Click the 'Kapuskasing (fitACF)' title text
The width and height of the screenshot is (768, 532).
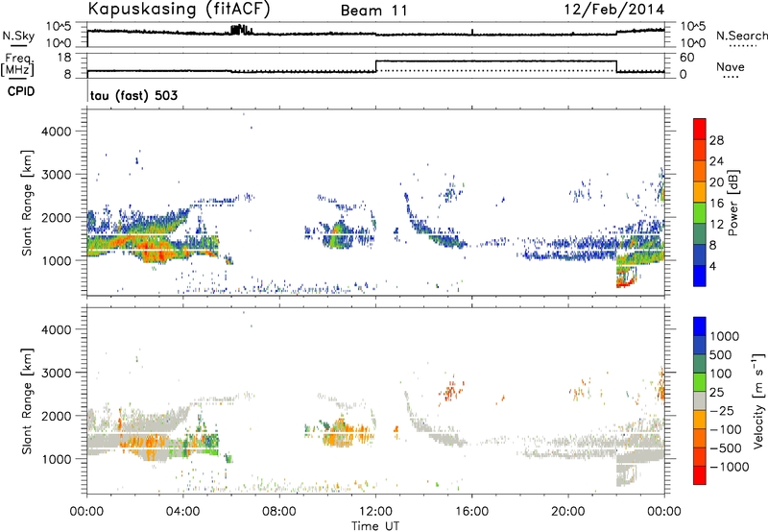pyautogui.click(x=179, y=10)
